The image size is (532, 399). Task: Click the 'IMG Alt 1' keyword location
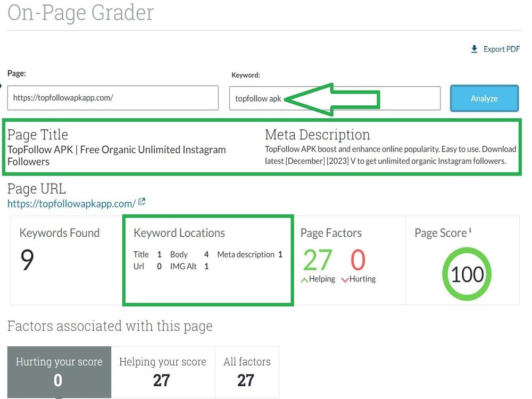click(189, 267)
